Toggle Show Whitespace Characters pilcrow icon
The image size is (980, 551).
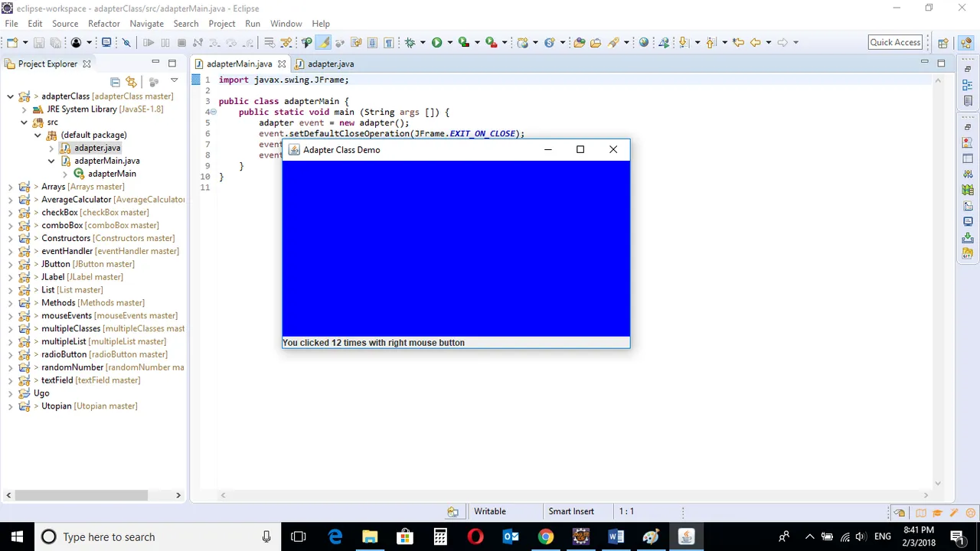click(388, 43)
